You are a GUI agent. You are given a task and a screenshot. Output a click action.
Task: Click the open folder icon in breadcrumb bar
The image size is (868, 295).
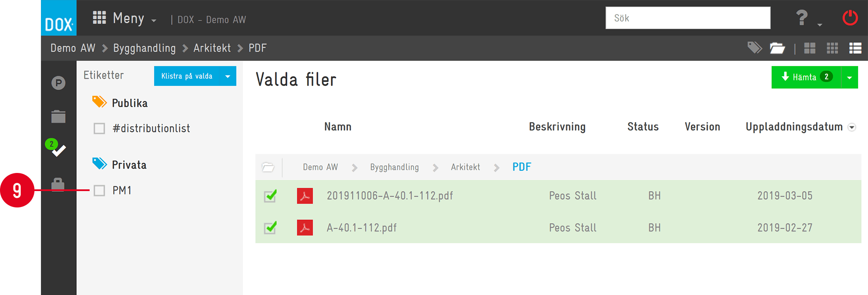pyautogui.click(x=778, y=48)
